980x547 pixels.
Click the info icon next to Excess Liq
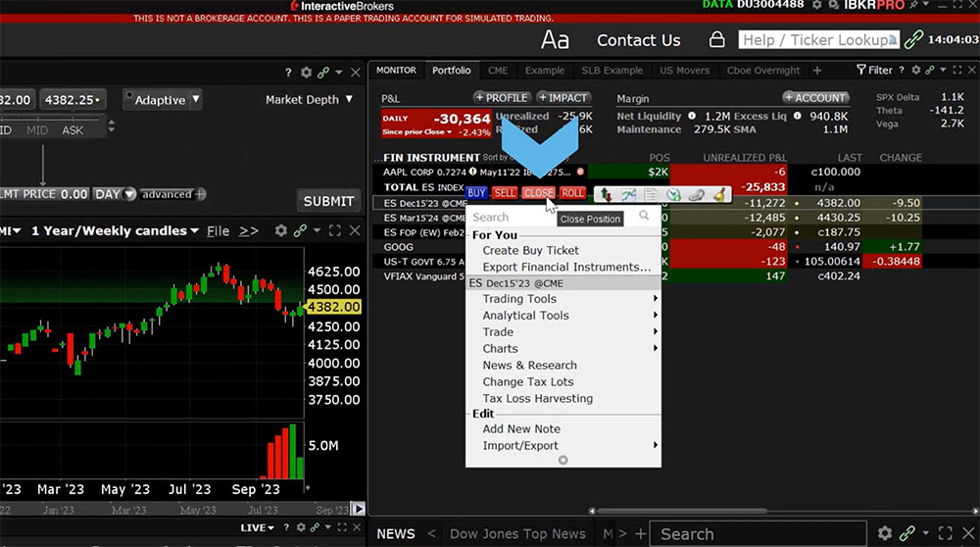pyautogui.click(x=798, y=116)
